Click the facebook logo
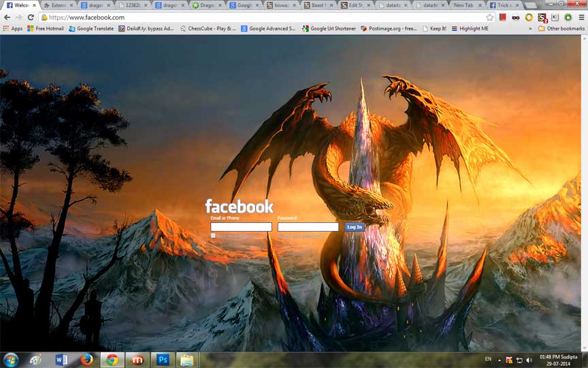The width and height of the screenshot is (588, 368). (x=240, y=206)
